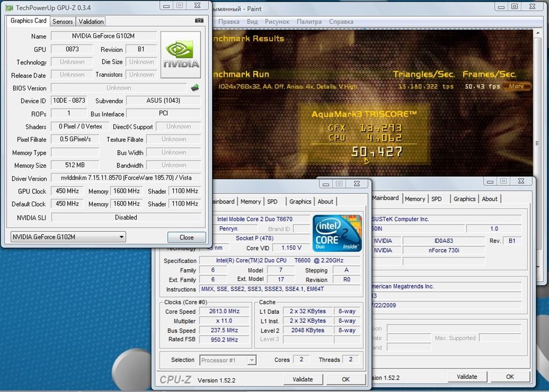Image resolution: width=549 pixels, height=392 pixels.
Task: Click Validate in the front CPU-Z window
Action: [x=303, y=379]
